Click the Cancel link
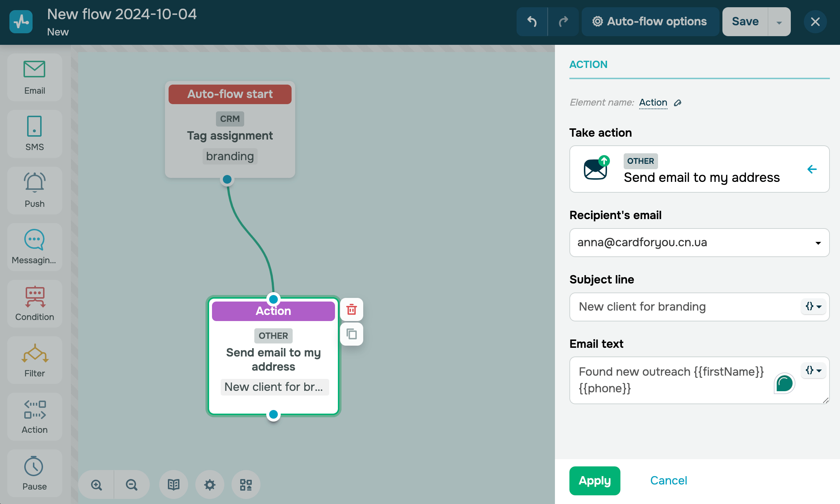Viewport: 840px width, 504px height. pos(668,480)
